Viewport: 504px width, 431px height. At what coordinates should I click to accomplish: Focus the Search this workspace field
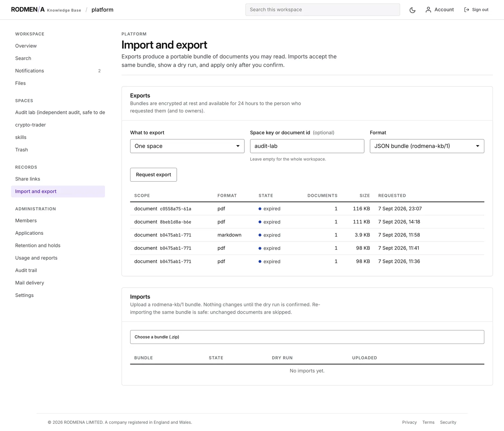coord(322,10)
